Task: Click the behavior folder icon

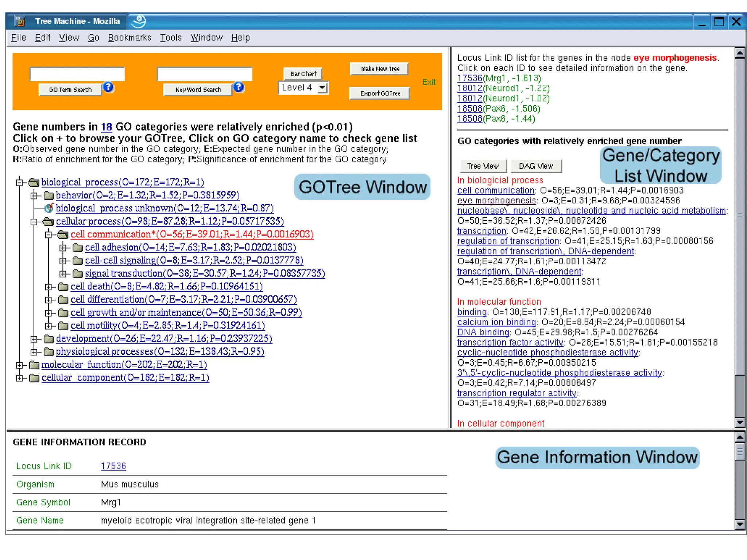Action: 49,196
